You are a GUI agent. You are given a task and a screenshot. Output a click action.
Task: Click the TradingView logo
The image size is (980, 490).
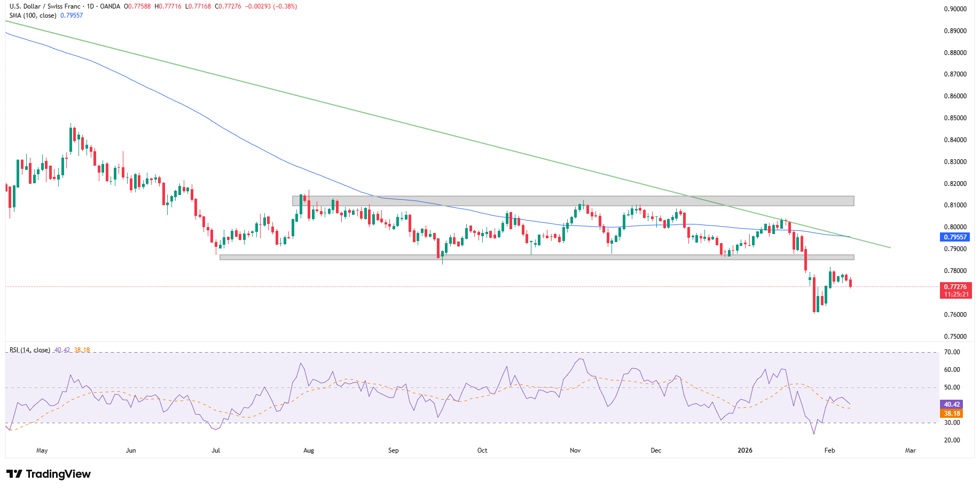(48, 474)
